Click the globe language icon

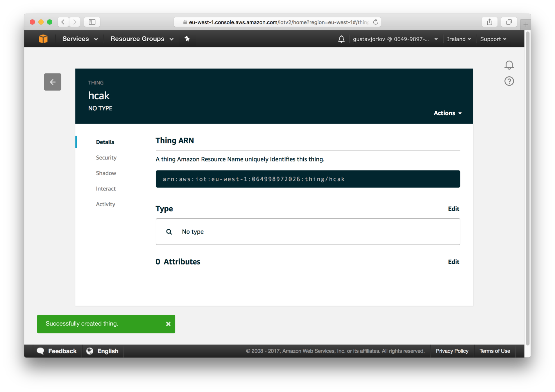point(90,351)
